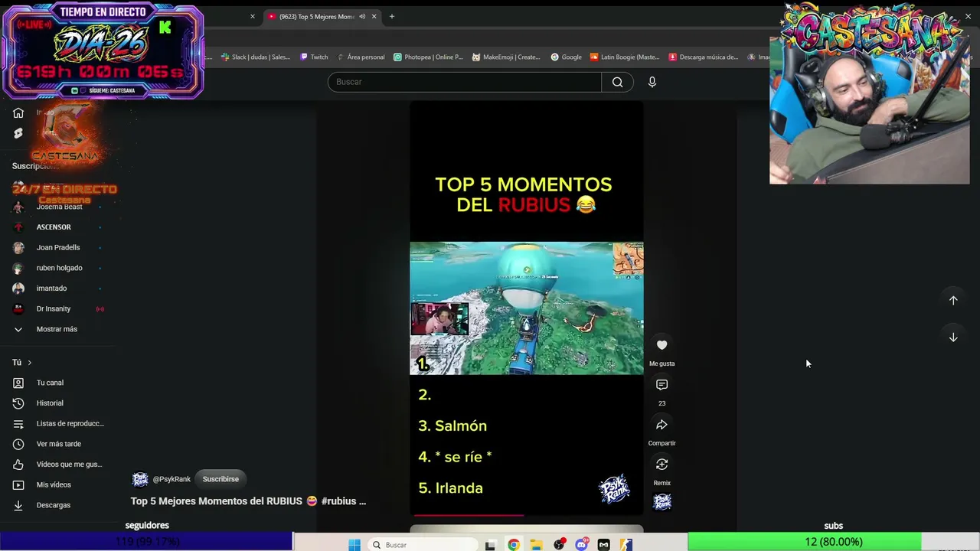980x551 pixels.
Task: Open Josema Beast subscription
Action: pos(58,207)
